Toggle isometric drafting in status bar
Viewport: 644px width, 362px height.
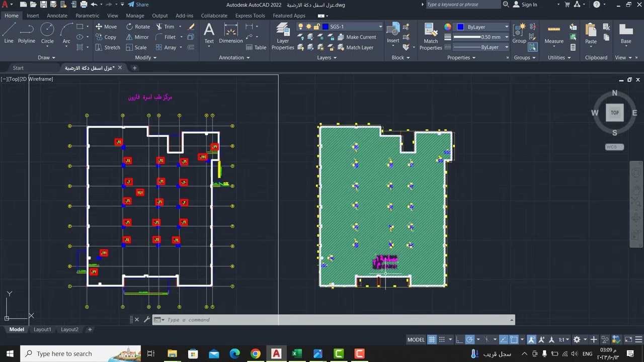click(486, 339)
